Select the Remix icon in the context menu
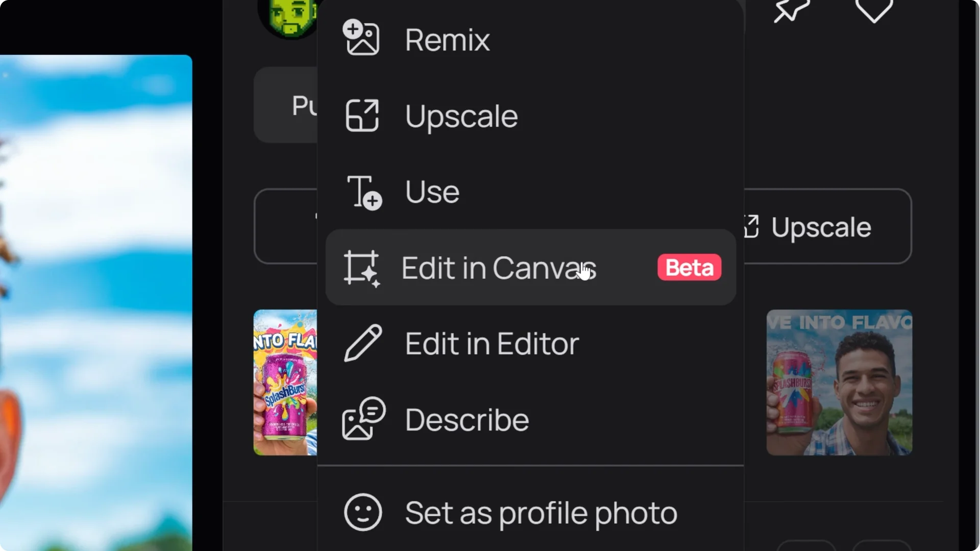 point(362,38)
